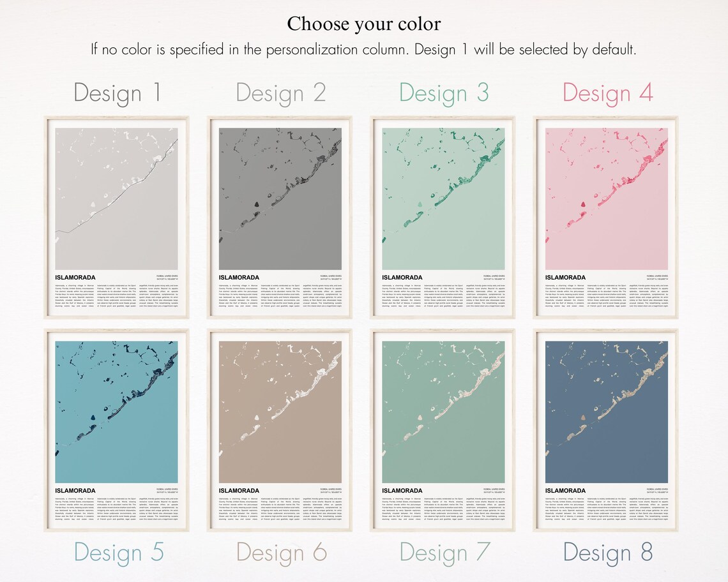The width and height of the screenshot is (728, 582).
Task: Choose the Design 3 mint green poster
Action: pyautogui.click(x=443, y=217)
